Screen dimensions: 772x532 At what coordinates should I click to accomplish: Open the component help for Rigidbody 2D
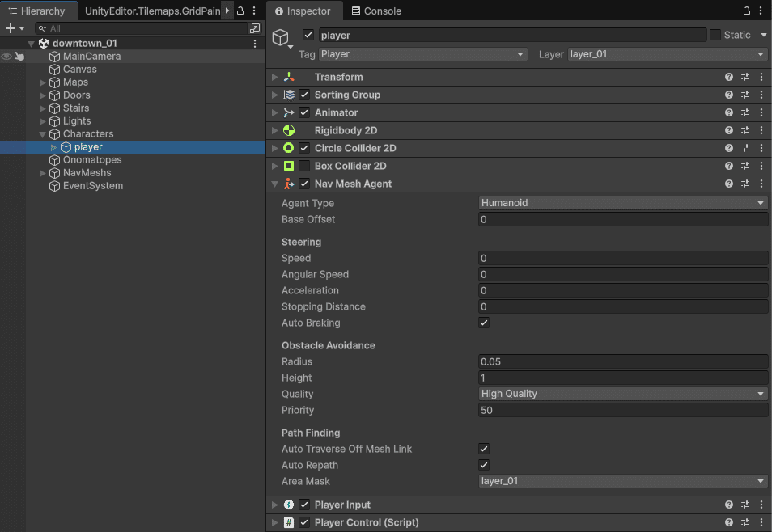point(727,130)
